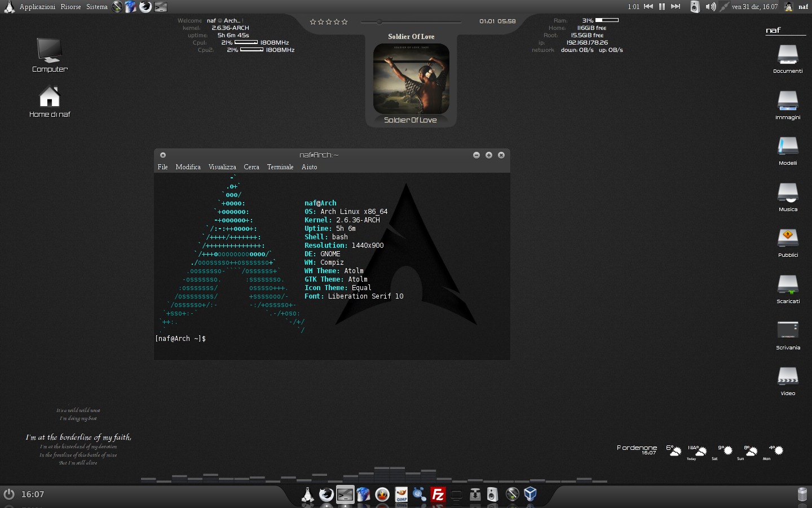Open the Modifica menu in the terminal

coord(188,167)
